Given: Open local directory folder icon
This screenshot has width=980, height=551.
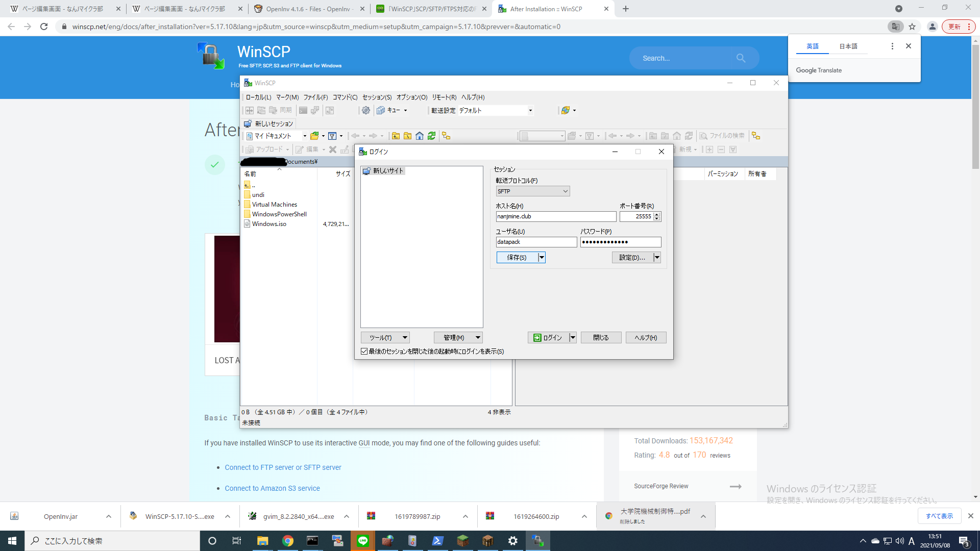Looking at the screenshot, I should click(314, 136).
